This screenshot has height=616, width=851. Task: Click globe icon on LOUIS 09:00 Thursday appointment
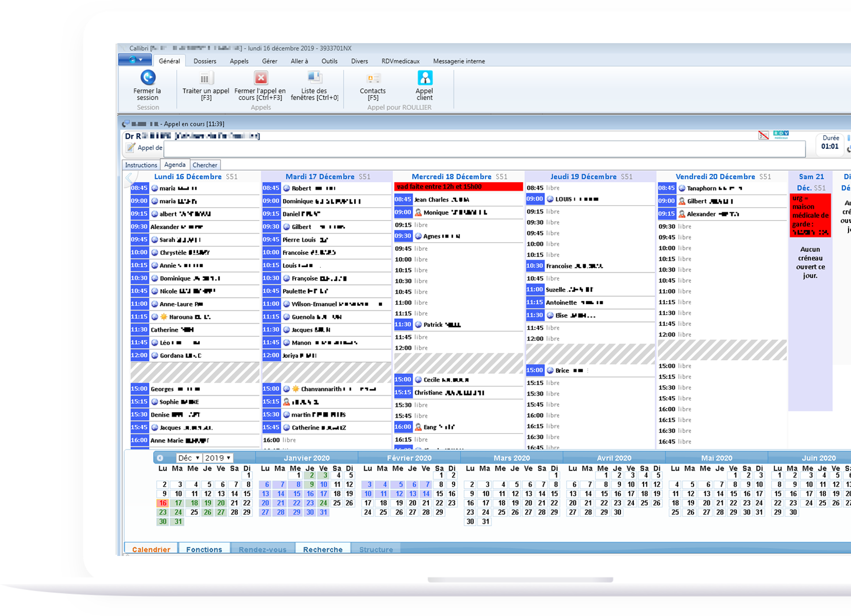click(550, 199)
